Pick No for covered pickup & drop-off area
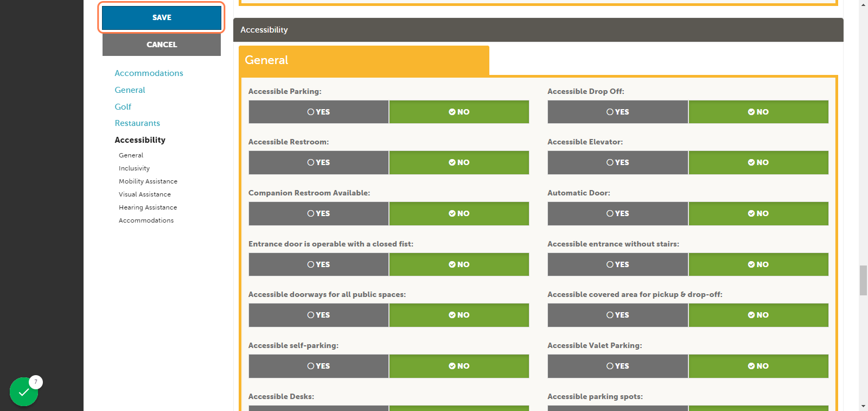 (x=758, y=315)
